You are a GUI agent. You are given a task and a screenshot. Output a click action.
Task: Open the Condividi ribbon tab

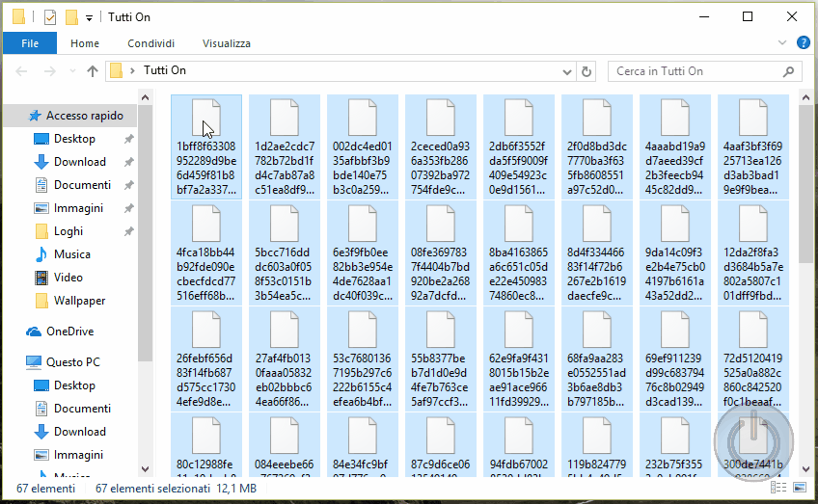(x=151, y=43)
